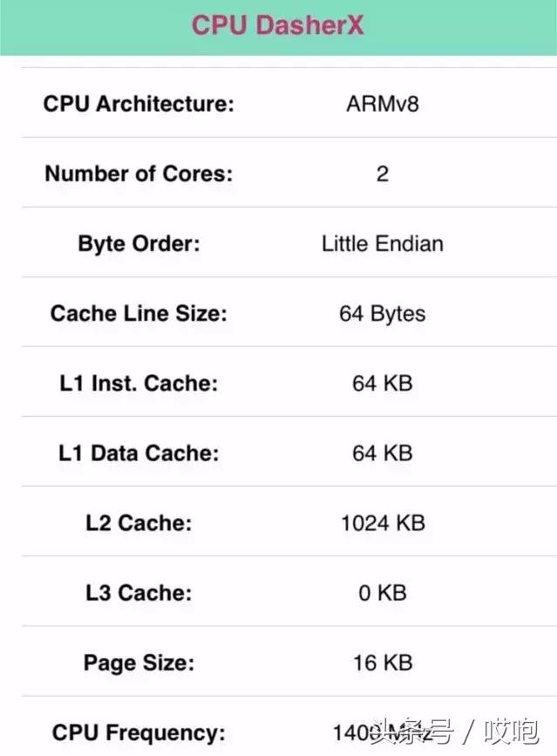The width and height of the screenshot is (557, 756).
Task: Tap the L1 Data Cache label
Action: click(x=139, y=453)
